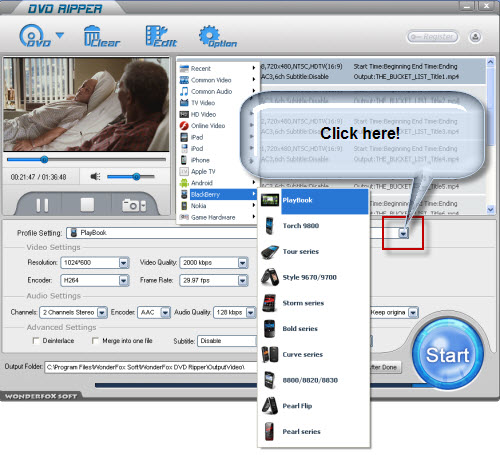Open the Android device submenu
This screenshot has width=500, height=455.
coord(217,183)
